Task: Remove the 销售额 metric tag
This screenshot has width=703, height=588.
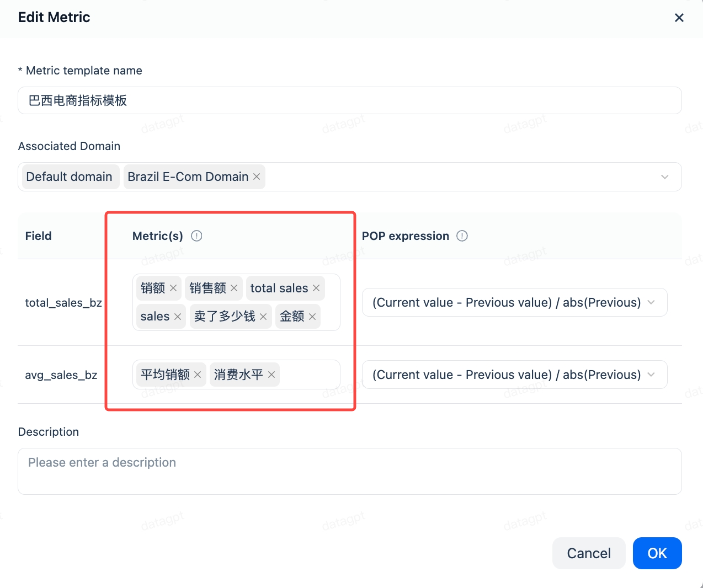Action: [234, 288]
